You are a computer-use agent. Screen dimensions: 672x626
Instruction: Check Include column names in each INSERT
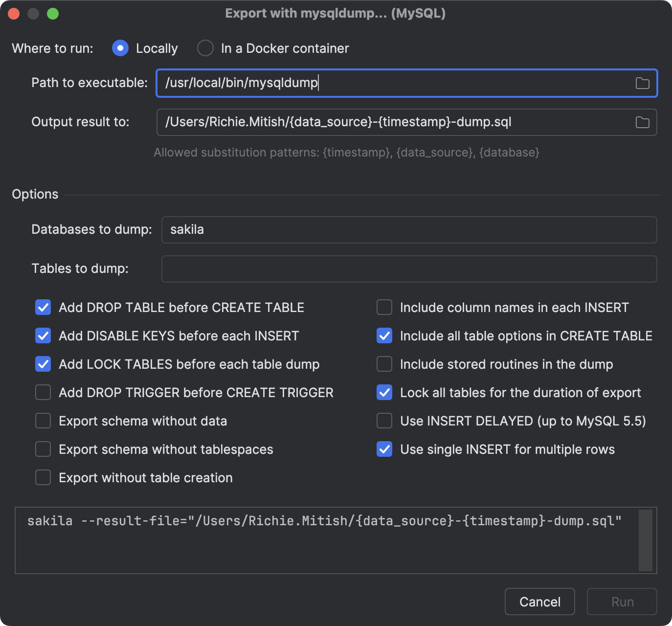click(x=384, y=307)
